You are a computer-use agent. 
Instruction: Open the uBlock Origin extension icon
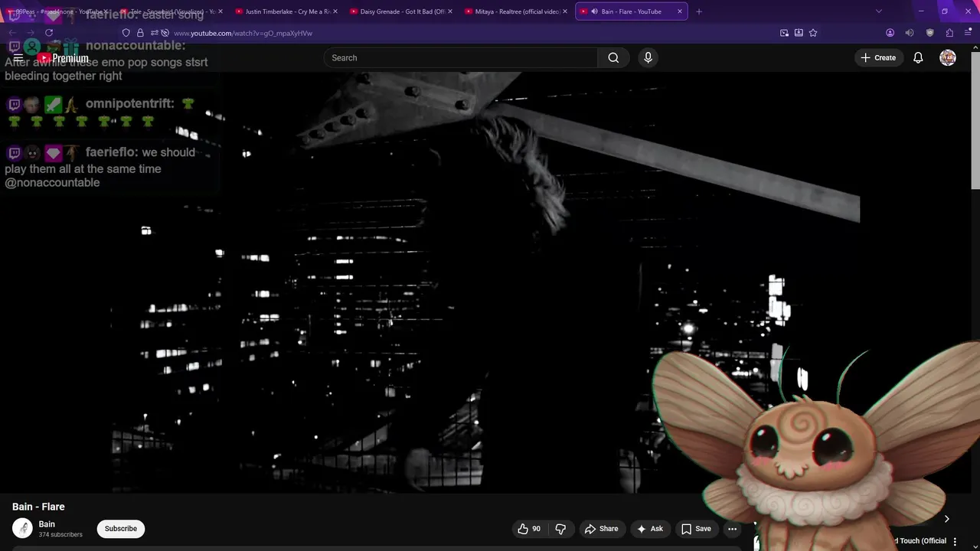coord(930,33)
